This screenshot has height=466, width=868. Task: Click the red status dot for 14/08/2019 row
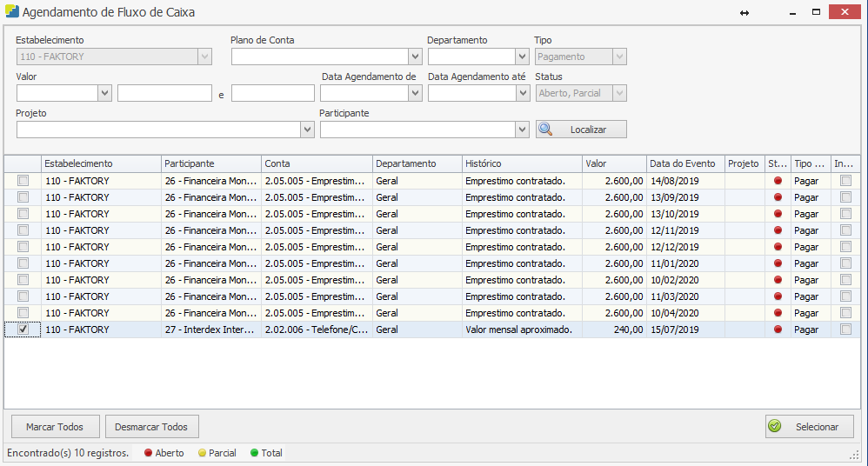(x=778, y=181)
